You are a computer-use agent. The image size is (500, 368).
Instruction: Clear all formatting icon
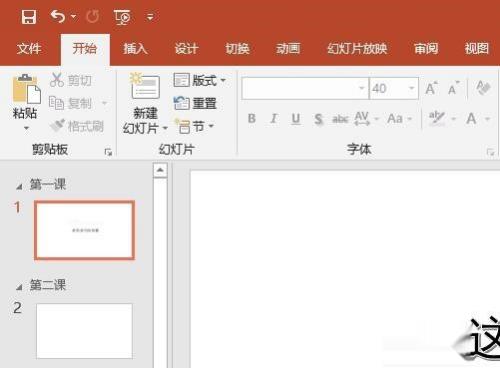tap(483, 88)
